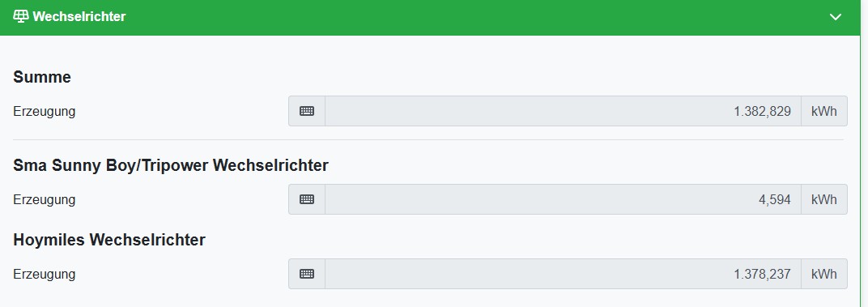
Task: Click Erzeugung label under Hoymiles Wechselrichter
Action: tap(45, 275)
